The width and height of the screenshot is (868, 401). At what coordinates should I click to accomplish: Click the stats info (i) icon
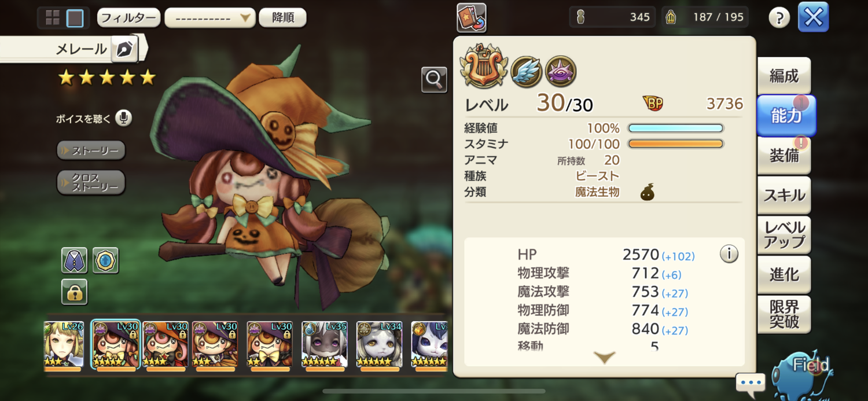[x=729, y=253]
